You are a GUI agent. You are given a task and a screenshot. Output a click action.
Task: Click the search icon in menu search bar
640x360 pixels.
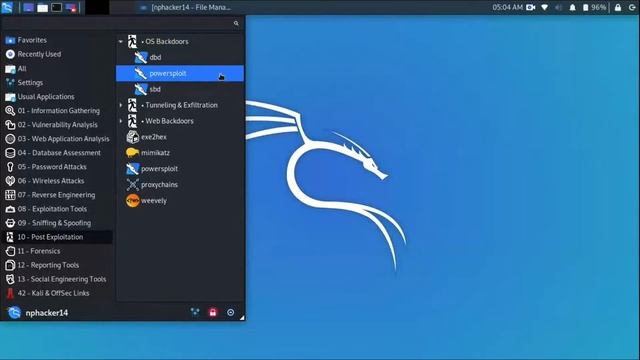(236, 23)
